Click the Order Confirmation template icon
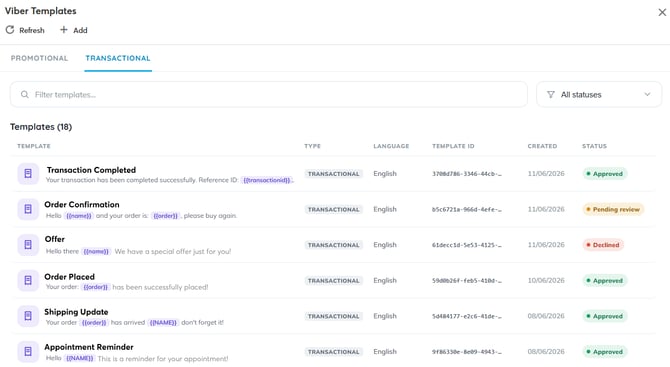The height and width of the screenshot is (367, 670). (28, 209)
